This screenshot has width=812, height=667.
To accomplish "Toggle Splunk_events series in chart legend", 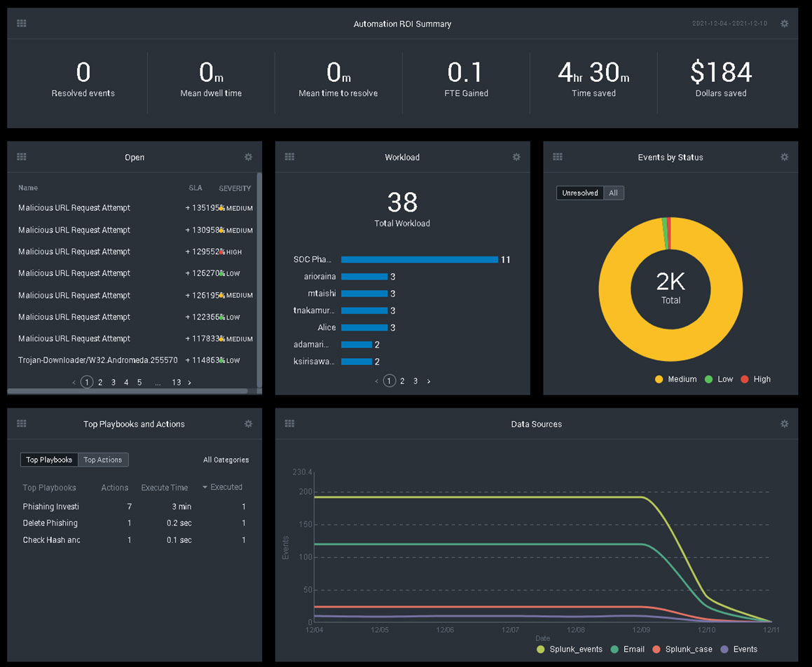I will (x=541, y=649).
